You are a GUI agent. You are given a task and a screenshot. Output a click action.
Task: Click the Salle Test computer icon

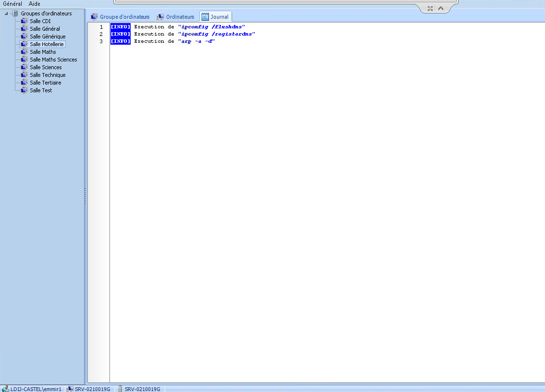tap(24, 90)
